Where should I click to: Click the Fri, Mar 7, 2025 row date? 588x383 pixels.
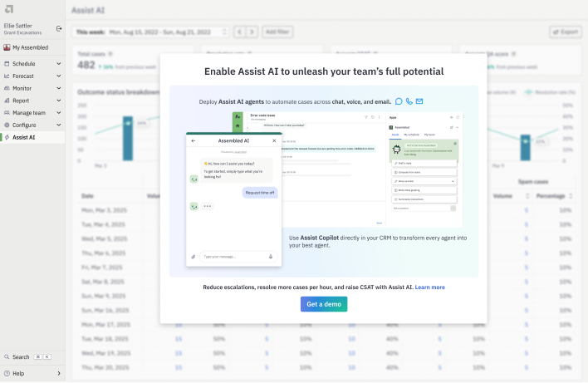(102, 268)
